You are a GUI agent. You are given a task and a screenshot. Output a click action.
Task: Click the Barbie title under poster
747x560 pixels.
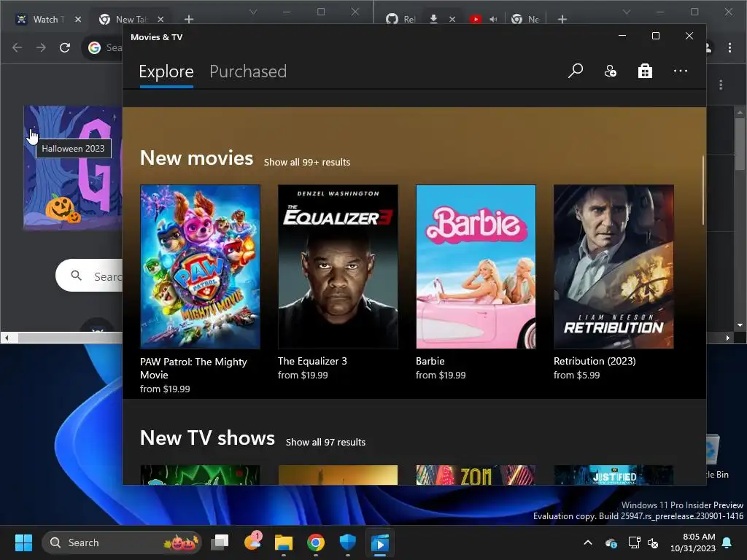[x=430, y=361]
